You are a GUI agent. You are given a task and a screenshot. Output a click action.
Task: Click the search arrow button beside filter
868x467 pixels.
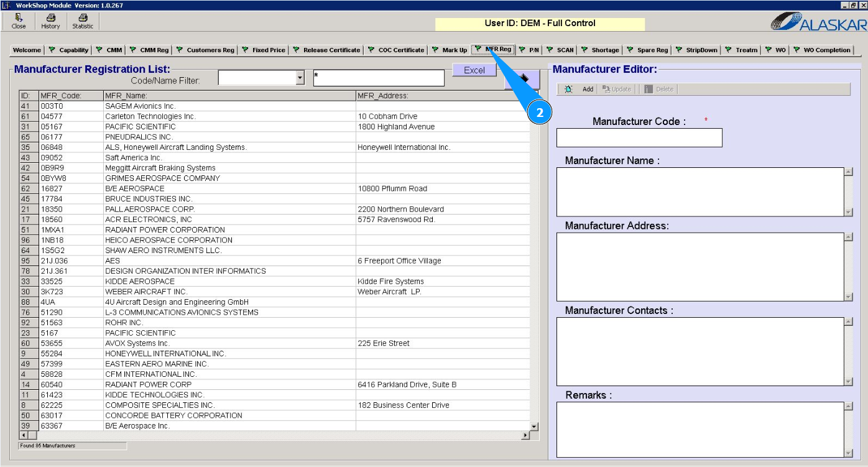pos(525,78)
